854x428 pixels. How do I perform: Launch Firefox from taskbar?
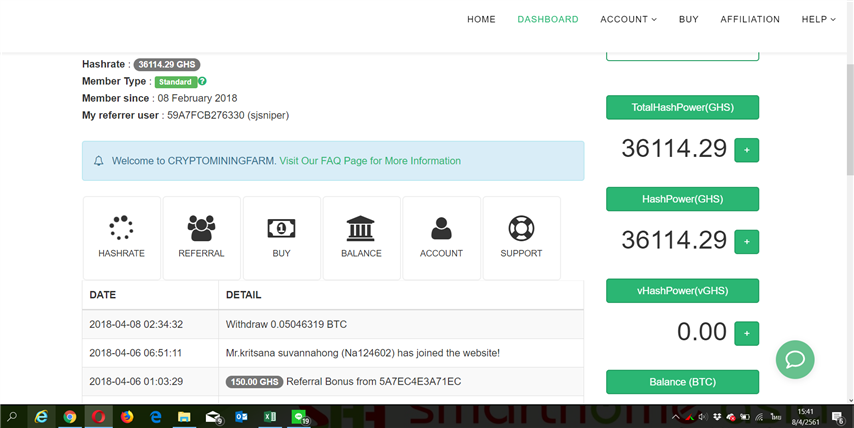pyautogui.click(x=127, y=417)
